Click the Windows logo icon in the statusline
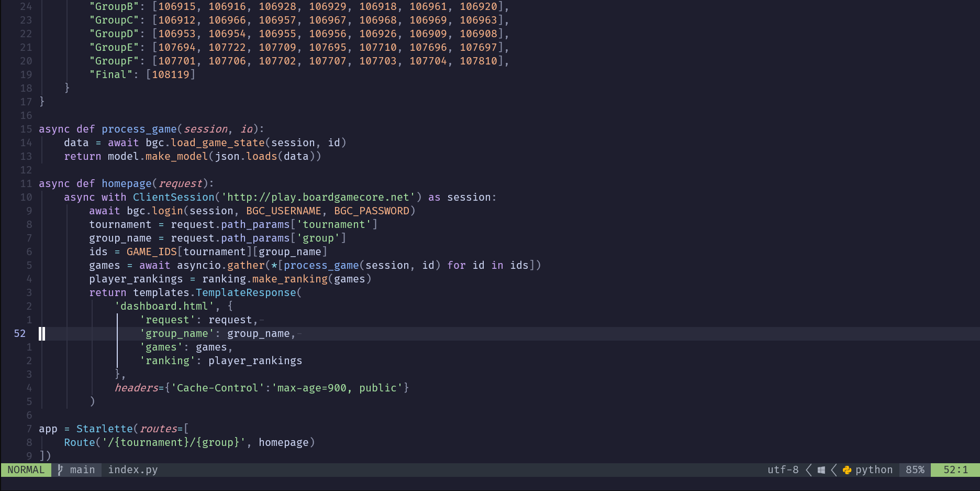 pos(820,470)
